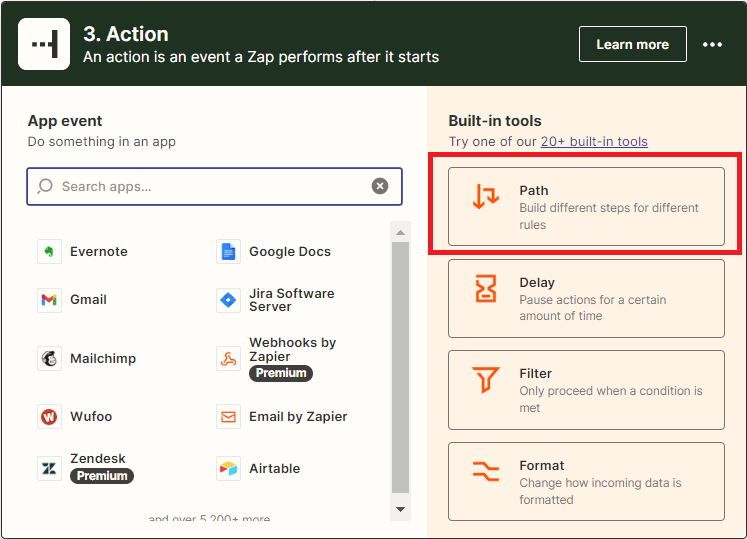Choose the Filter built-in tool title
The image size is (747, 539).
[x=535, y=374]
